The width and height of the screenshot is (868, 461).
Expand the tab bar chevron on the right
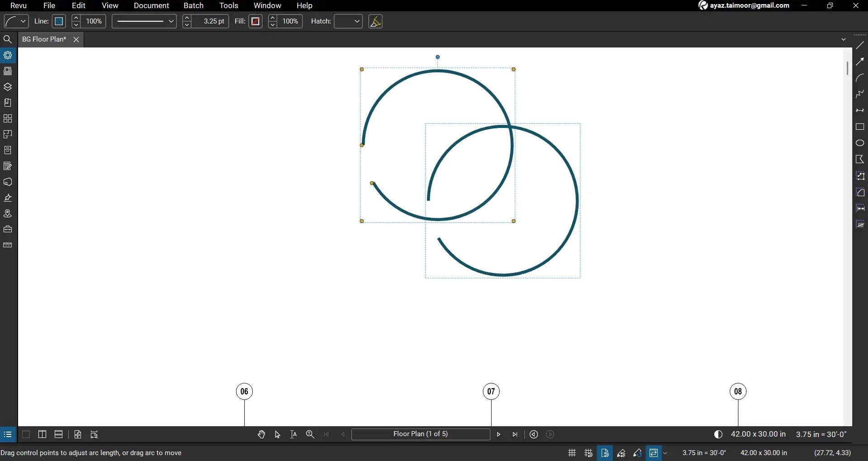tap(844, 39)
